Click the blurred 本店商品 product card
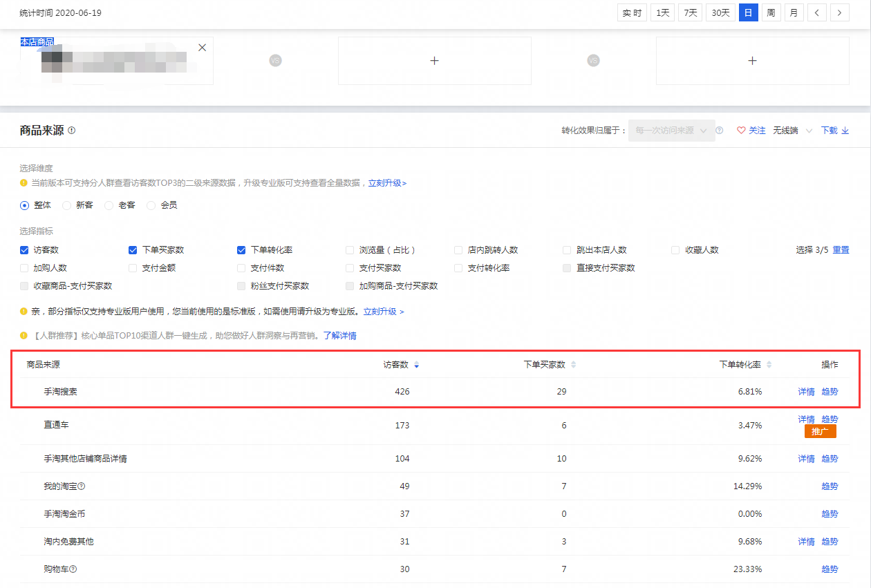The image size is (871, 588). pyautogui.click(x=116, y=61)
